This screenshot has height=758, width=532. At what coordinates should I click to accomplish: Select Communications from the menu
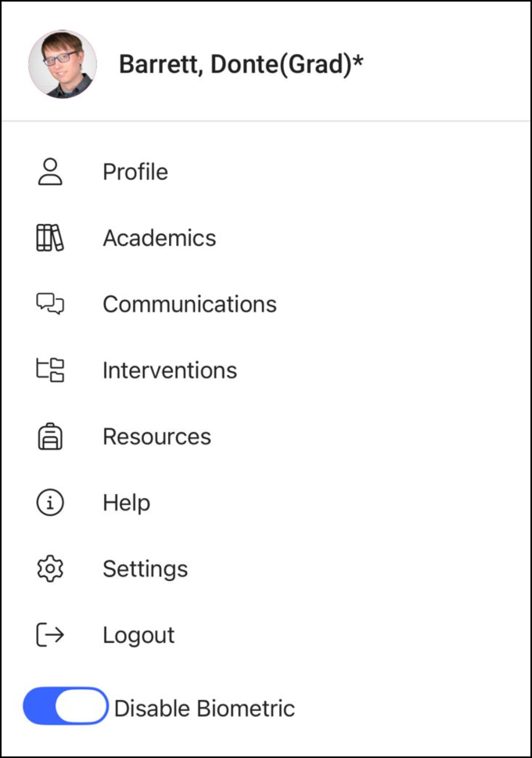tap(189, 304)
